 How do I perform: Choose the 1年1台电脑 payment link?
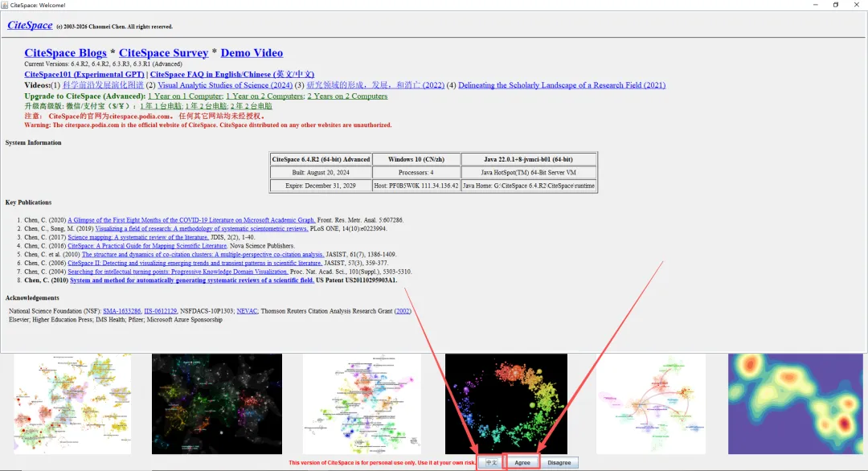pos(161,106)
